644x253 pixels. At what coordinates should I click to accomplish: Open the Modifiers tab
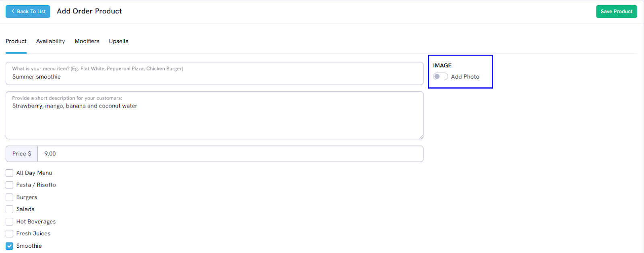click(x=87, y=41)
